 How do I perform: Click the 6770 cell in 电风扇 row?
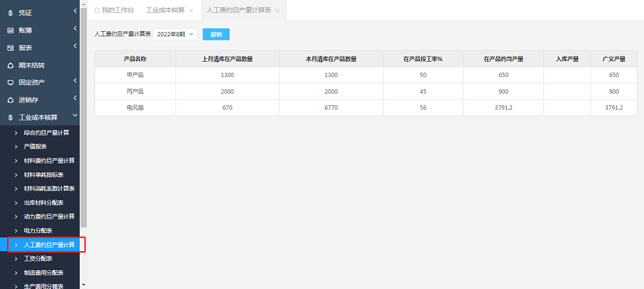tap(331, 107)
